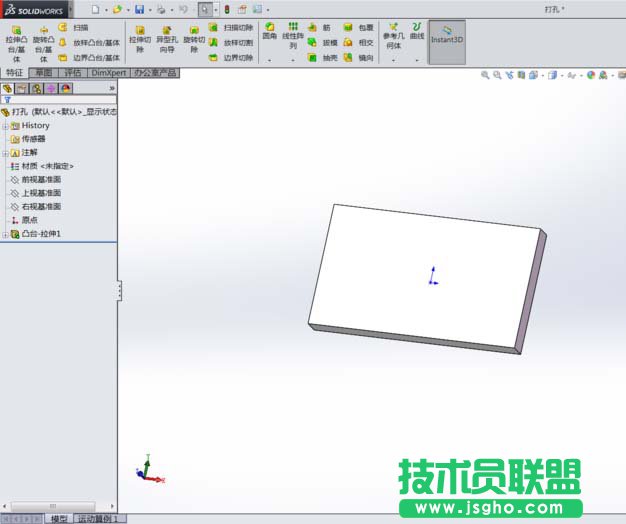Select the 扫描切除 swept cut
626x524 pixels.
coord(231,28)
